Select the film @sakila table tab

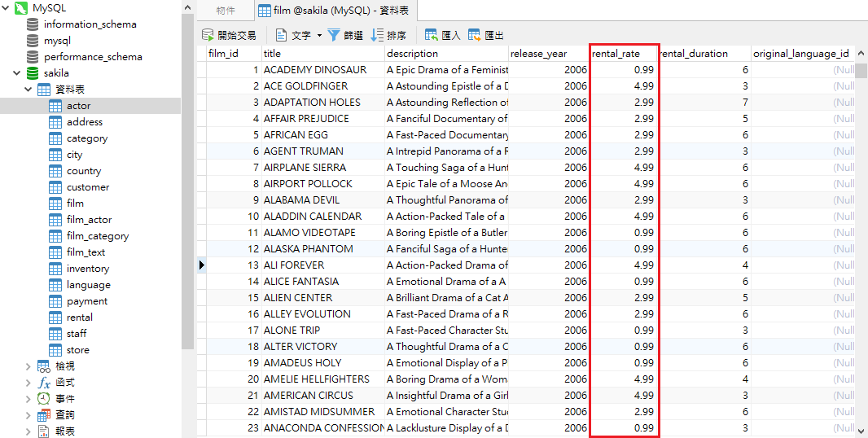click(x=334, y=11)
